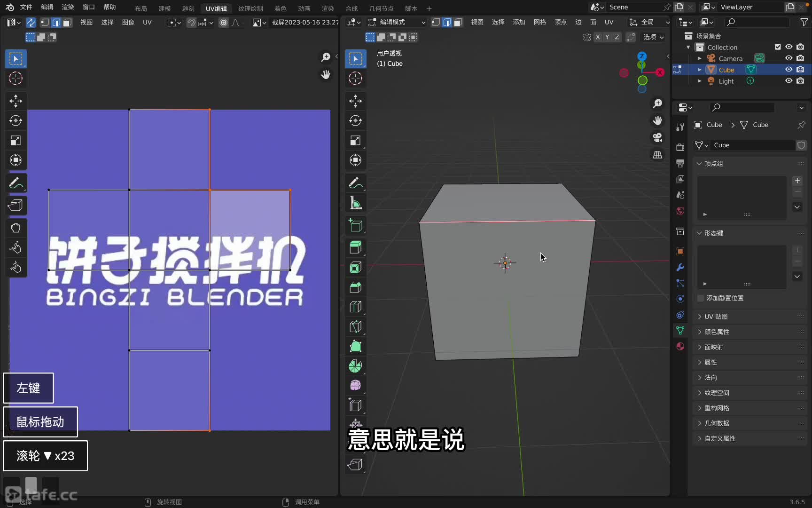The width and height of the screenshot is (812, 508).
Task: Select the Smooth tool in 3D viewport
Action: [x=356, y=386]
